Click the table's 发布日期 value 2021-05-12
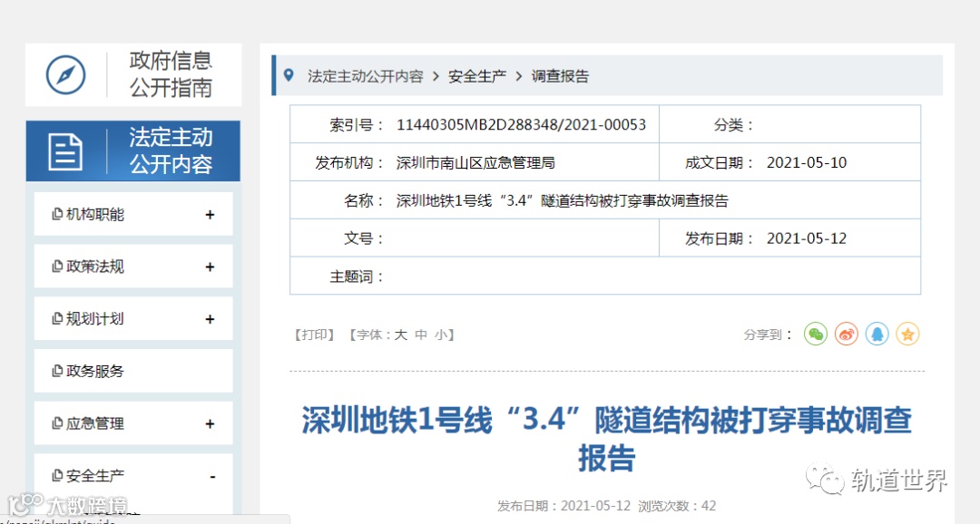 [x=807, y=238]
